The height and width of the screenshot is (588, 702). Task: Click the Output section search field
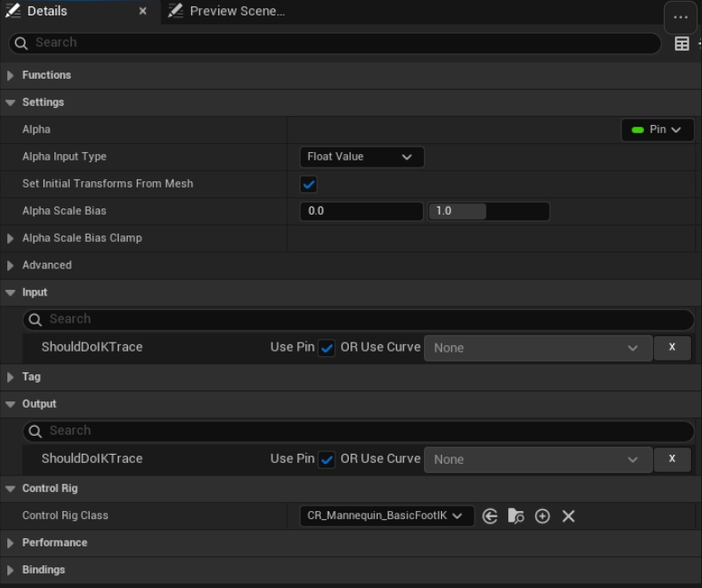coord(358,431)
